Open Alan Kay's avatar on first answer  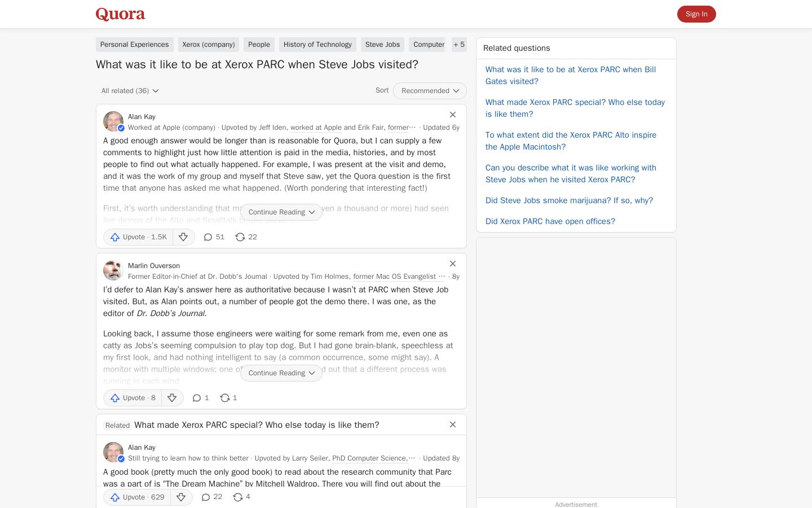pyautogui.click(x=113, y=121)
